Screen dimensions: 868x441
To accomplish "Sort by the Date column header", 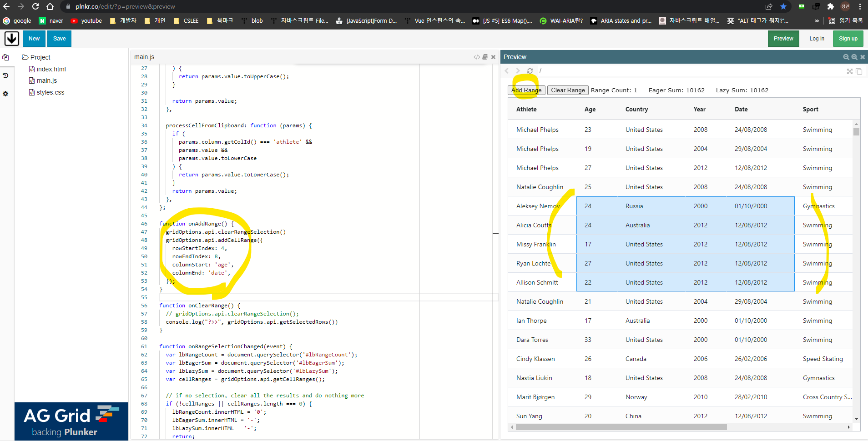I will point(741,109).
